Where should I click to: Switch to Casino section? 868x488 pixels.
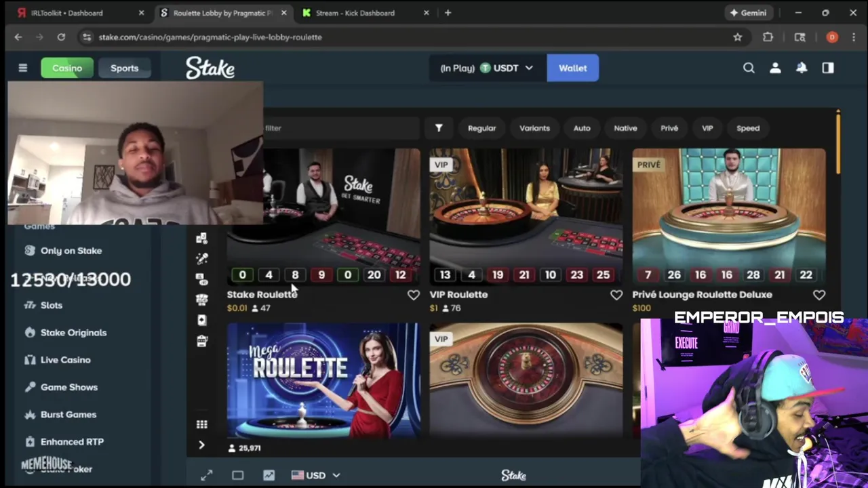pos(67,68)
